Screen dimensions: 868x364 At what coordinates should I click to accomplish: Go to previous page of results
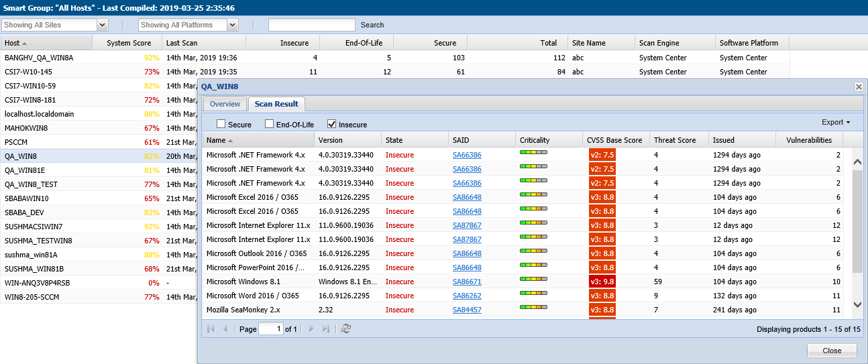coord(225,329)
